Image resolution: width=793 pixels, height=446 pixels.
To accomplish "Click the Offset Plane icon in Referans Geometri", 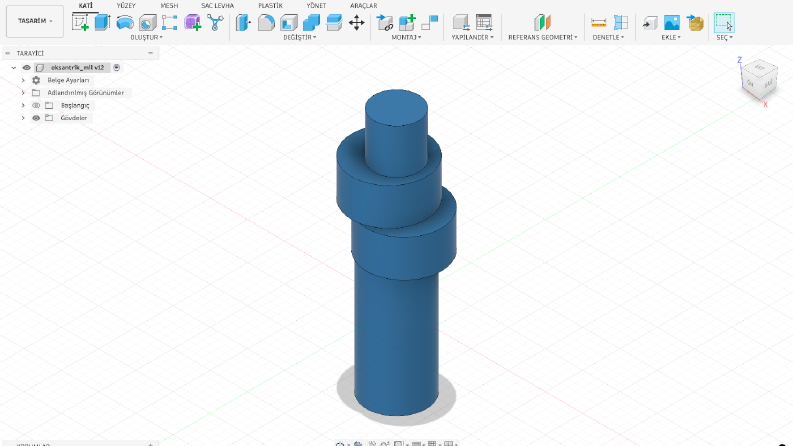I will [x=542, y=22].
